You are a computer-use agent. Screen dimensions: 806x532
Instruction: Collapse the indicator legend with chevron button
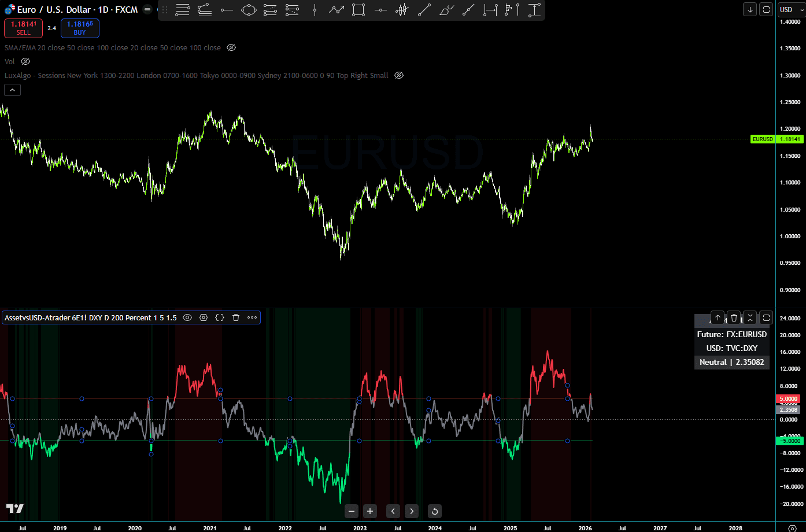click(x=12, y=90)
